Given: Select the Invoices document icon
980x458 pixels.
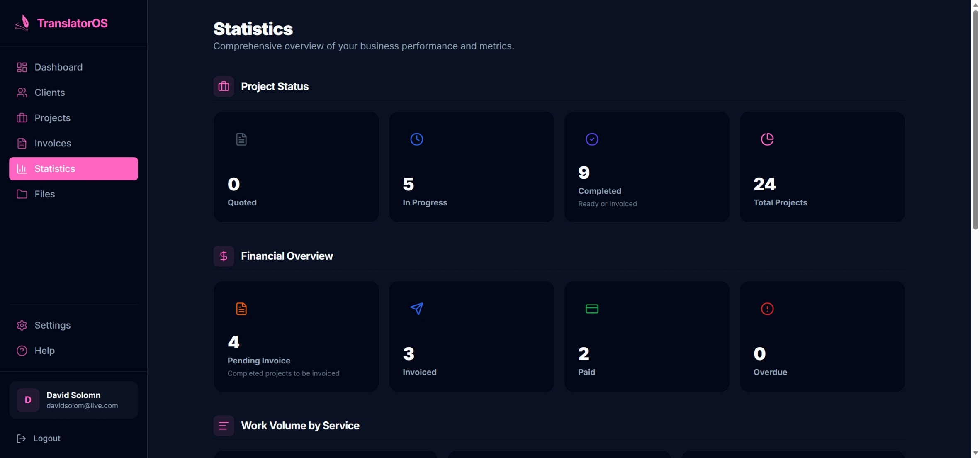Looking at the screenshot, I should 22,144.
